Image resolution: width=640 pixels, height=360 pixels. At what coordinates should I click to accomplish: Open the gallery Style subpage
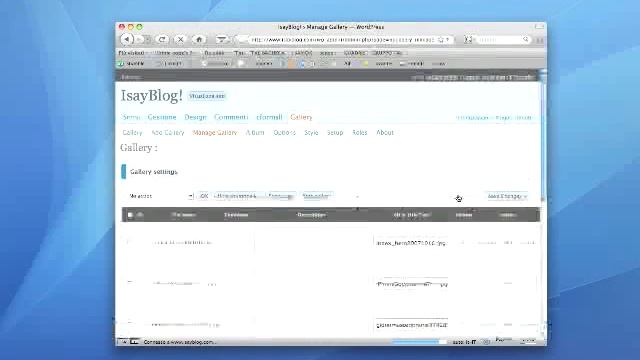click(311, 133)
